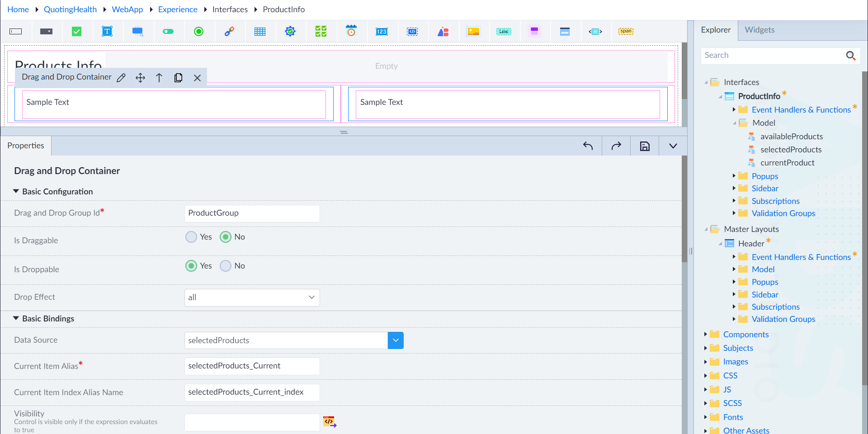The height and width of the screenshot is (434, 868).
Task: Go to Home in breadcrumb
Action: pyautogui.click(x=18, y=9)
